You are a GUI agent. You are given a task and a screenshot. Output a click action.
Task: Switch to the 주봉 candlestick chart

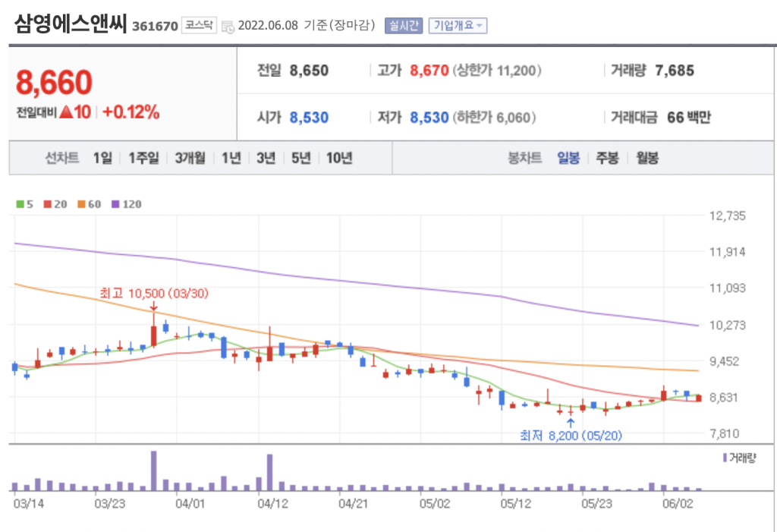(x=607, y=158)
